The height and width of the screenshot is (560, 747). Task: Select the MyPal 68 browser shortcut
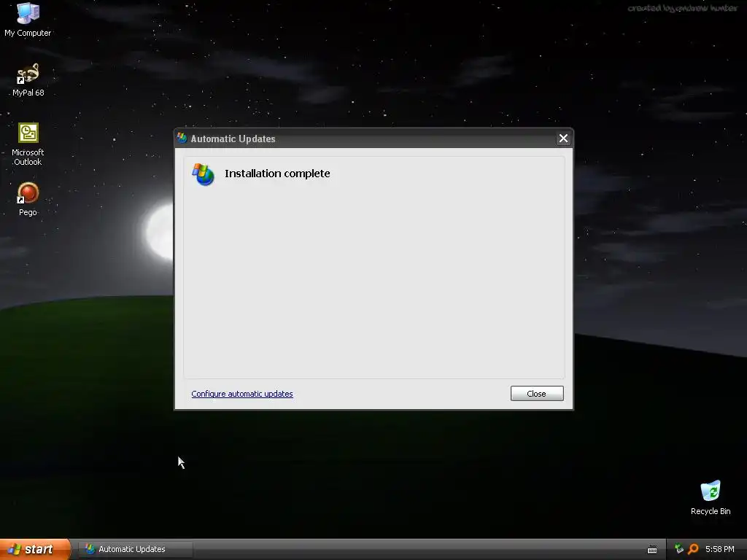coord(28,79)
